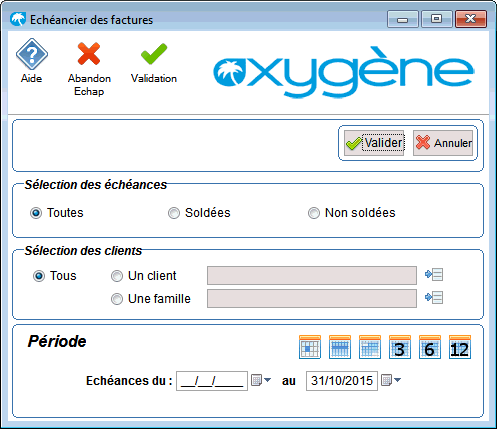This screenshot has width=497, height=429.
Task: Select the current day period calendar icon
Action: click(x=310, y=347)
